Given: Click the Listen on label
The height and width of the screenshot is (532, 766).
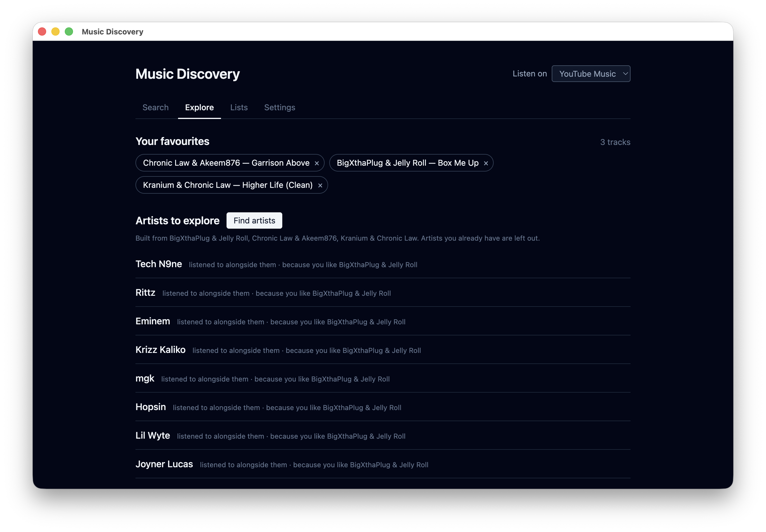Looking at the screenshot, I should click(530, 74).
